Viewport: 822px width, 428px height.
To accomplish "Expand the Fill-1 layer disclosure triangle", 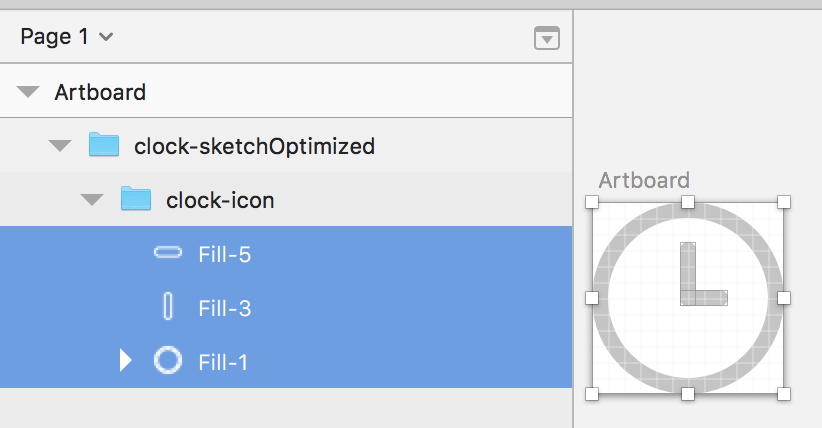I will [125, 360].
